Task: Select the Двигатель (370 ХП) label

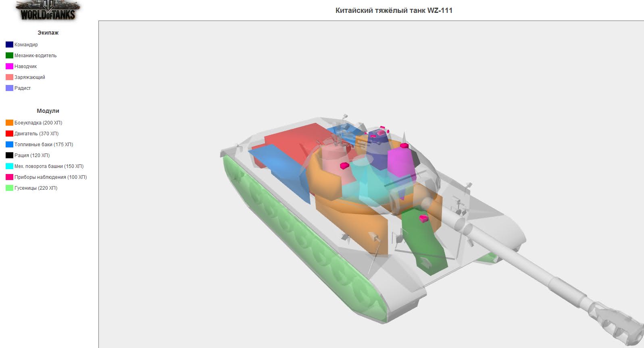Action: click(36, 134)
